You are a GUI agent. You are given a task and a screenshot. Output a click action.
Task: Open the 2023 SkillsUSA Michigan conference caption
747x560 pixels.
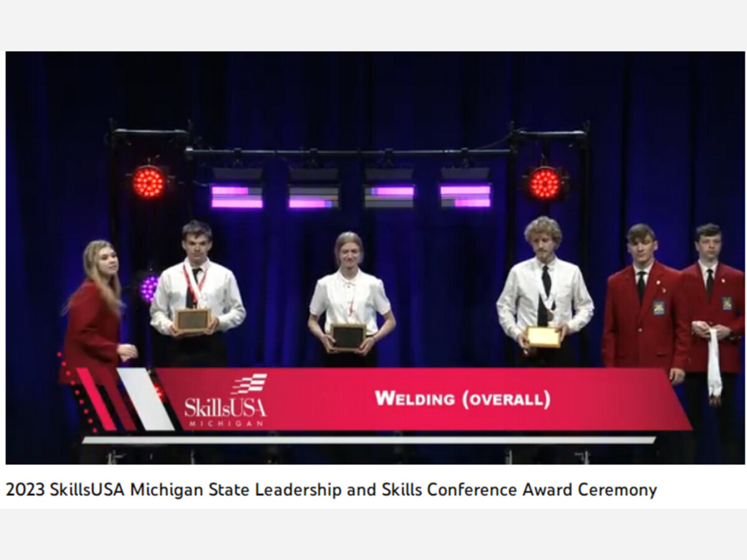point(331,490)
